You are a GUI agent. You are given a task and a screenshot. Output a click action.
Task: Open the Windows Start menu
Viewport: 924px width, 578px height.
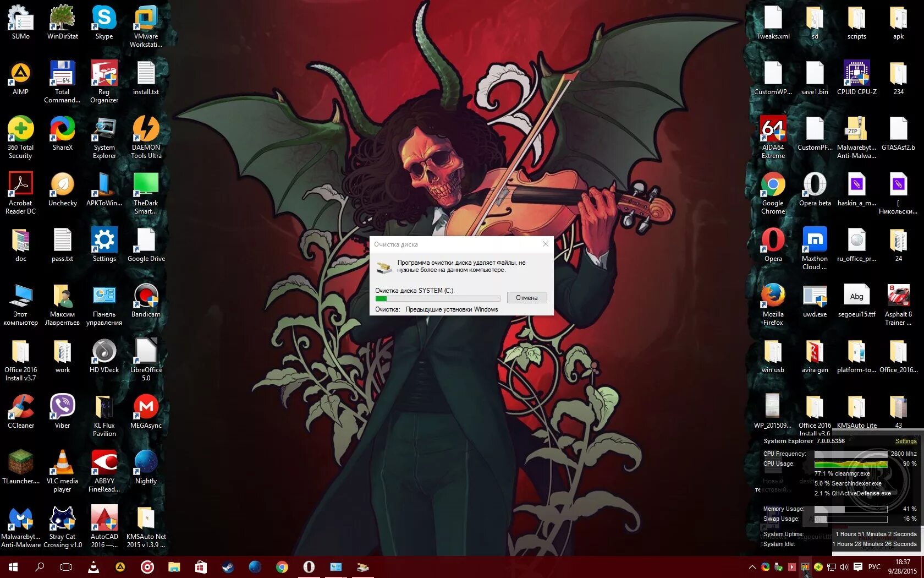pyautogui.click(x=13, y=567)
